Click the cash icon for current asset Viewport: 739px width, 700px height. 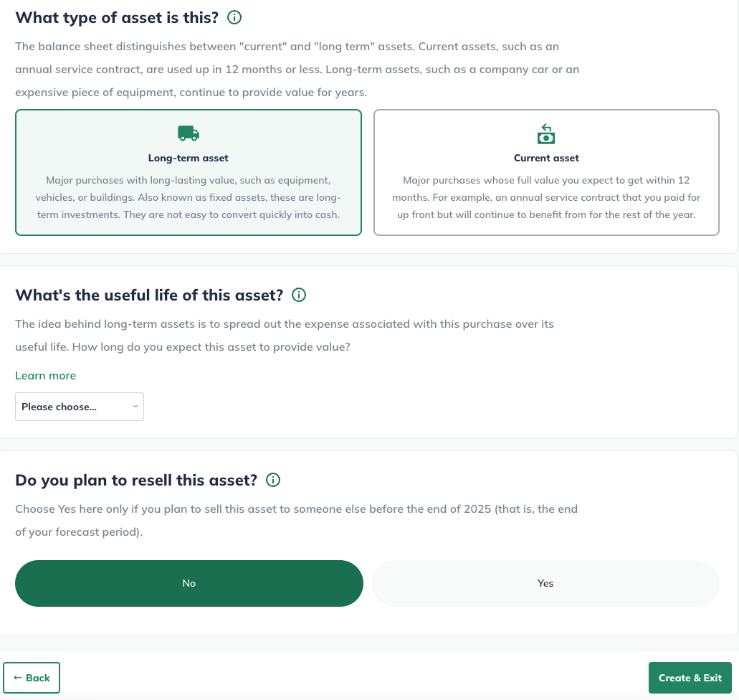pyautogui.click(x=546, y=134)
